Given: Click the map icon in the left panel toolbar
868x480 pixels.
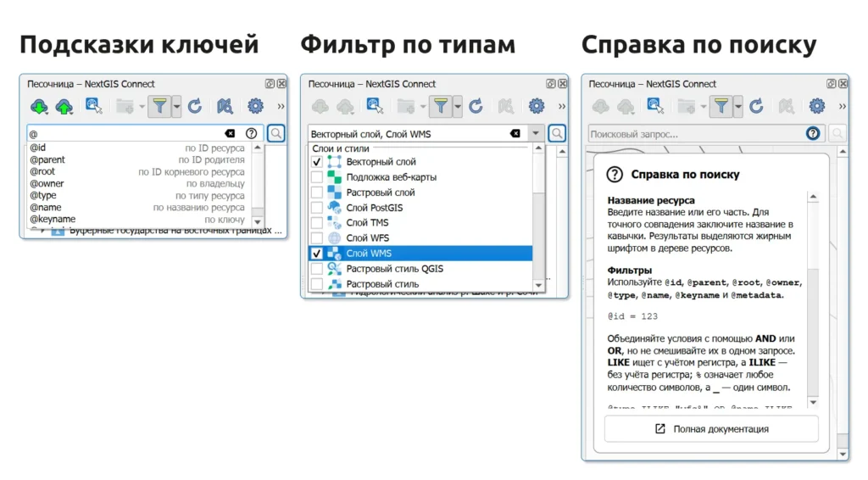Looking at the screenshot, I should [225, 106].
